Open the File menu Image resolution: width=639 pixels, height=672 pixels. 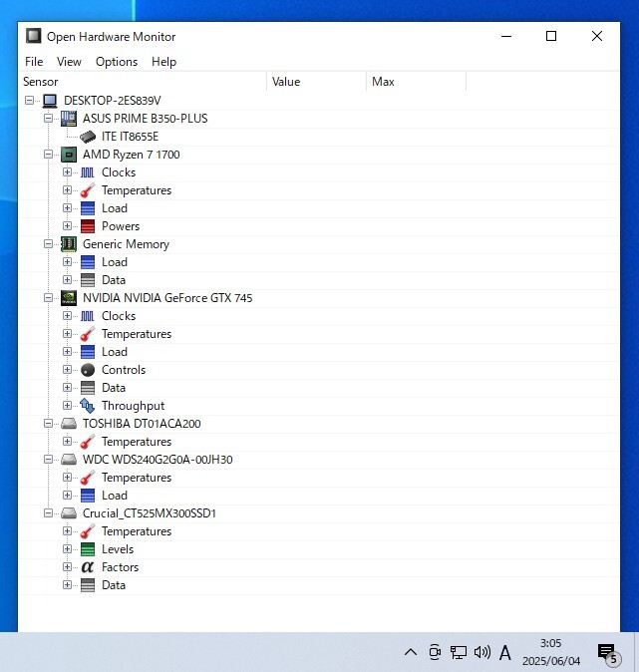click(34, 62)
